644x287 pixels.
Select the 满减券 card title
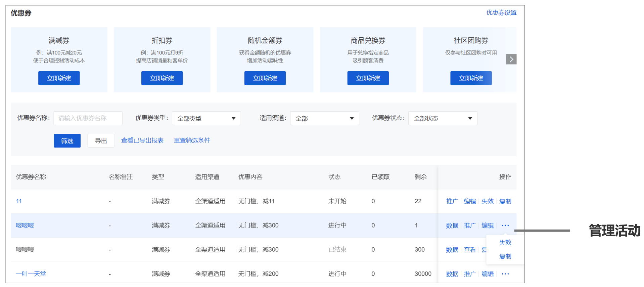(x=59, y=40)
